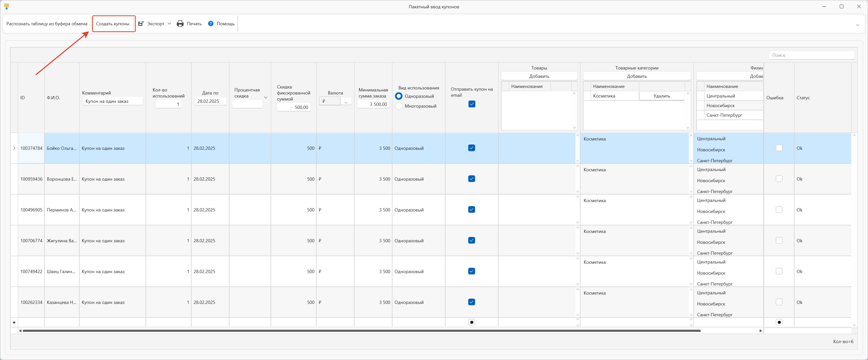Image resolution: width=868 pixels, height=360 pixels.
Task: Click the Поиск search field
Action: pyautogui.click(x=811, y=55)
